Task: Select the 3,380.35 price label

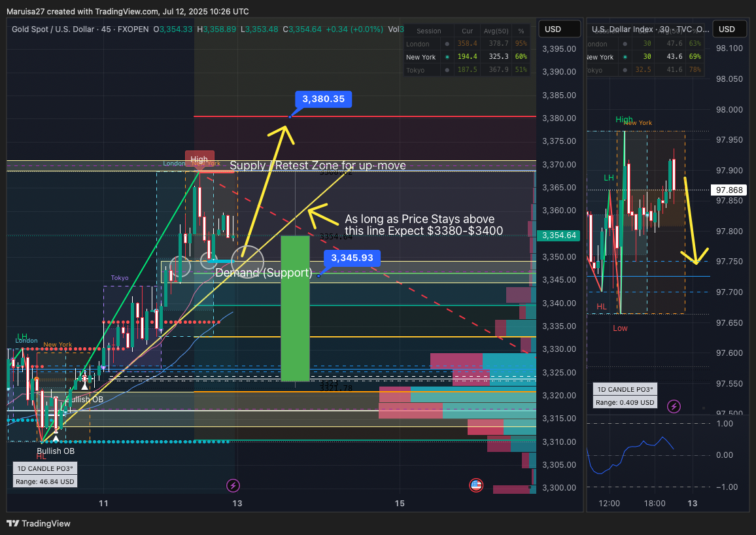Action: (323, 99)
